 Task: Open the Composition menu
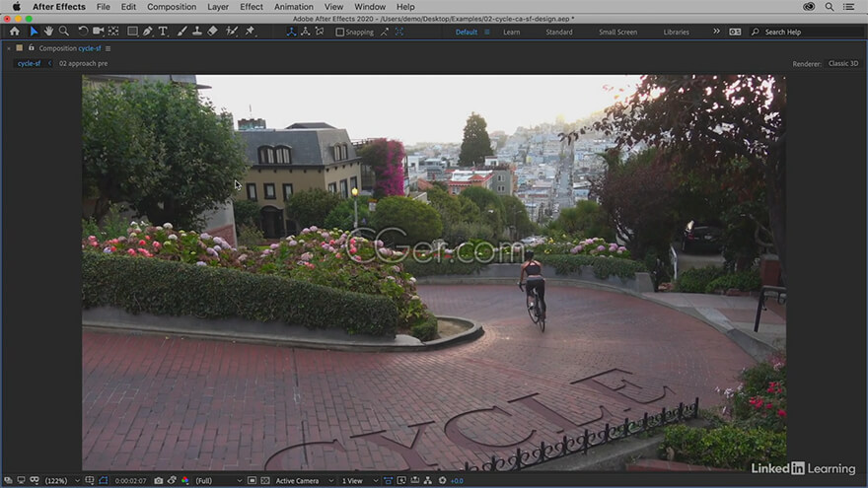(x=172, y=7)
